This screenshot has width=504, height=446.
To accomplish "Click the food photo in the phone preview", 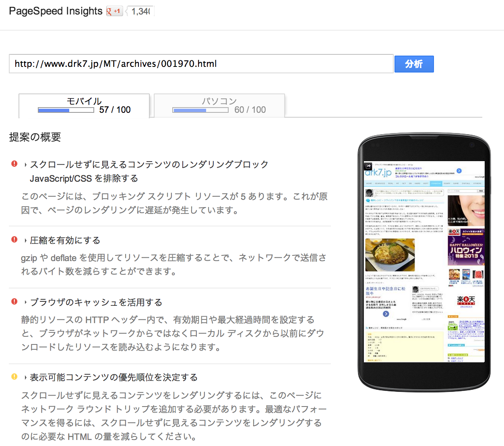I will point(390,255).
